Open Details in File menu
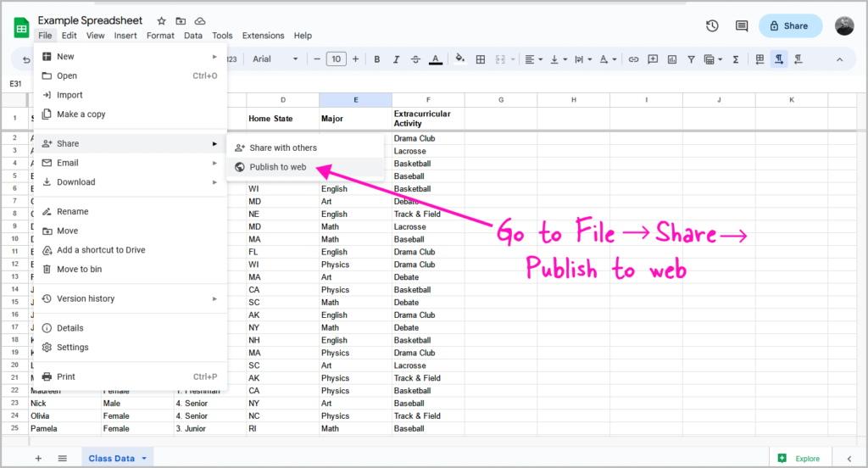The width and height of the screenshot is (868, 468). (130, 328)
